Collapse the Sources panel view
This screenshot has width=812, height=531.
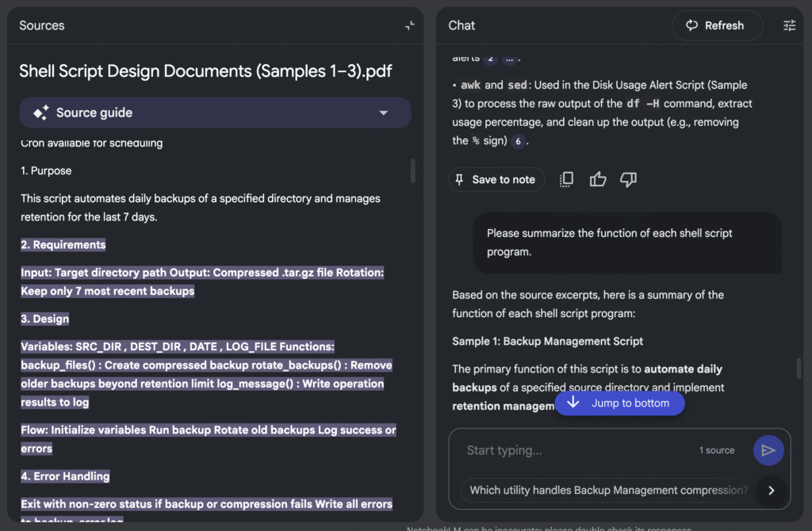point(409,25)
